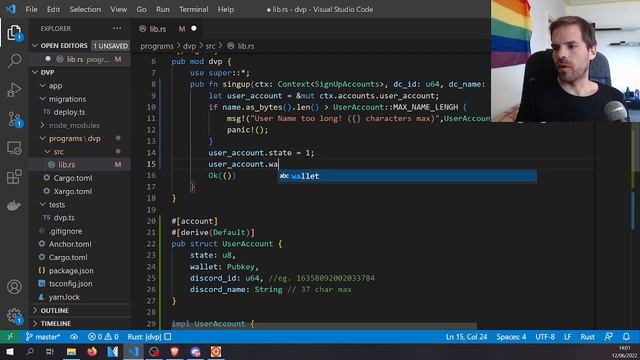Change end of line sequence LF
The width and height of the screenshot is (640, 360).
pyautogui.click(x=567, y=337)
